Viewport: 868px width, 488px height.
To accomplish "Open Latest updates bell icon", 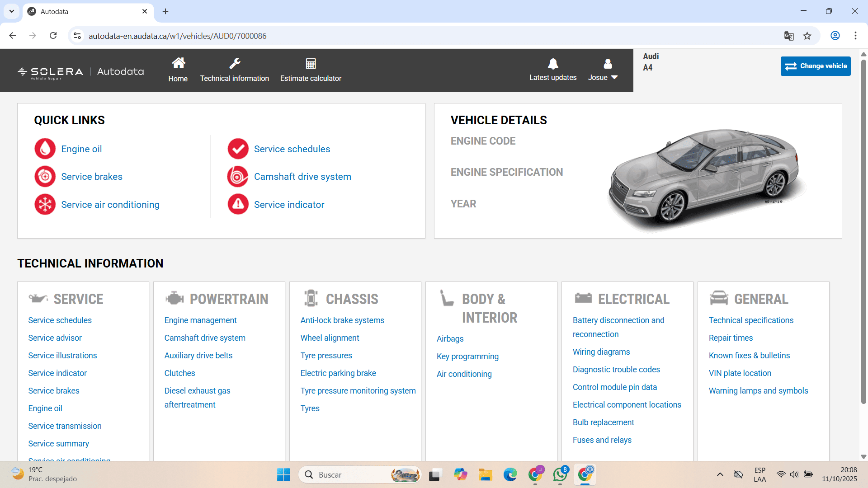I will tap(553, 64).
